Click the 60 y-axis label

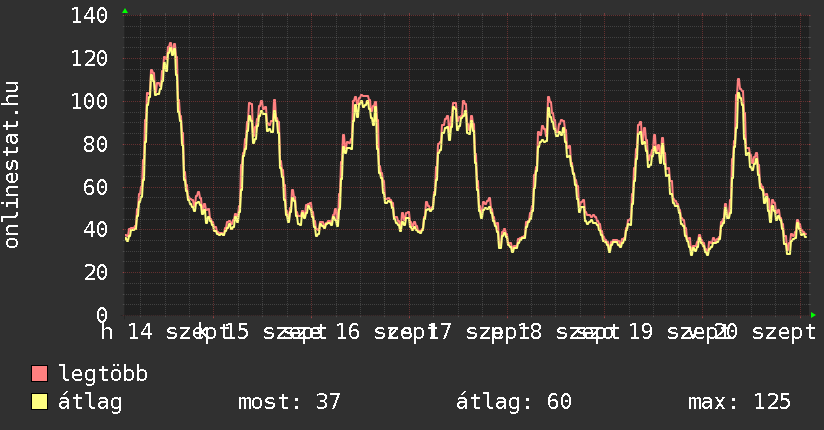96,187
